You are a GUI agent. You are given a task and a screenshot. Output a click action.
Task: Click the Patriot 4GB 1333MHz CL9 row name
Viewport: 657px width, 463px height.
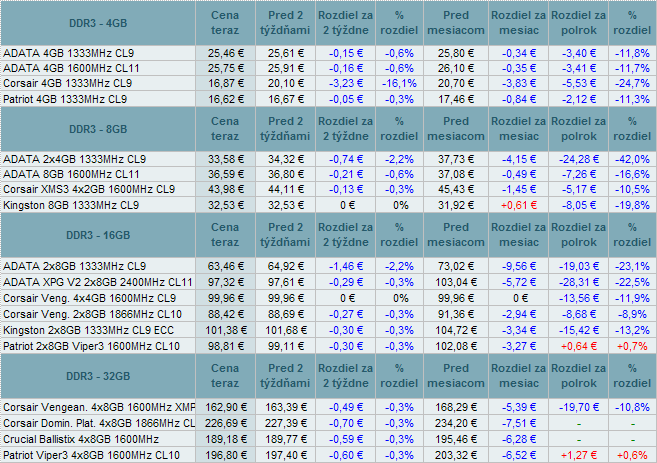[65, 99]
